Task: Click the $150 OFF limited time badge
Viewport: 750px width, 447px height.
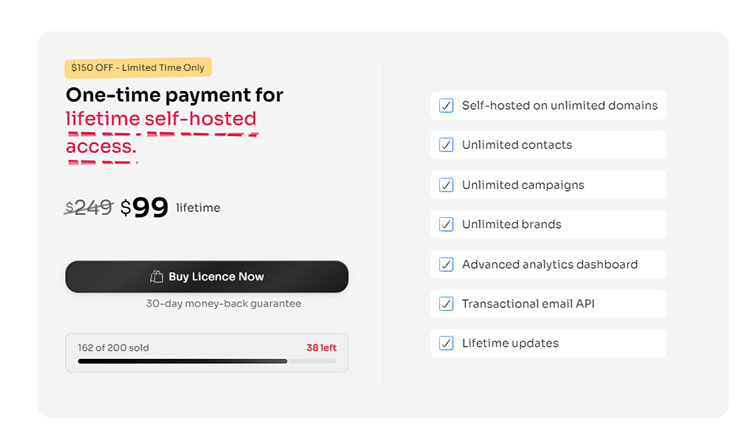Action: click(138, 68)
